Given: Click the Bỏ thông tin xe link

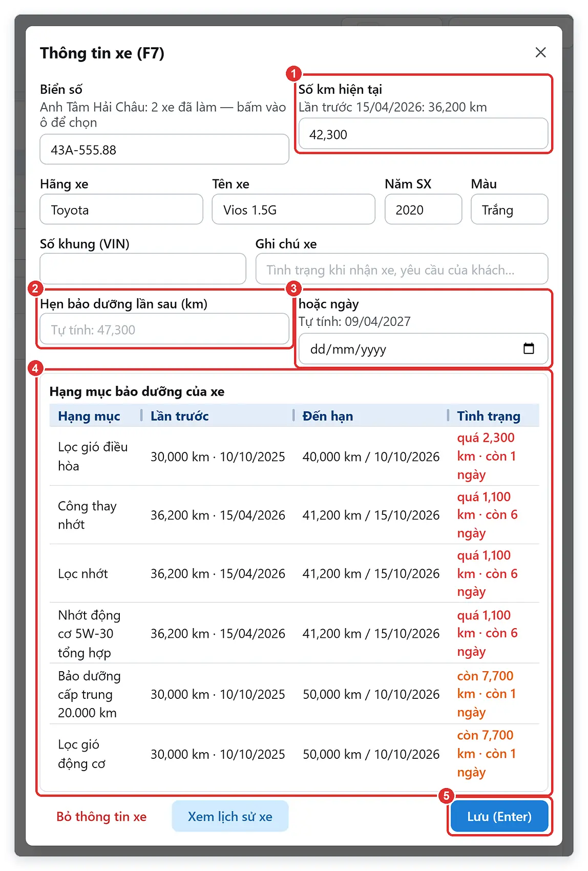Looking at the screenshot, I should click(x=101, y=816).
